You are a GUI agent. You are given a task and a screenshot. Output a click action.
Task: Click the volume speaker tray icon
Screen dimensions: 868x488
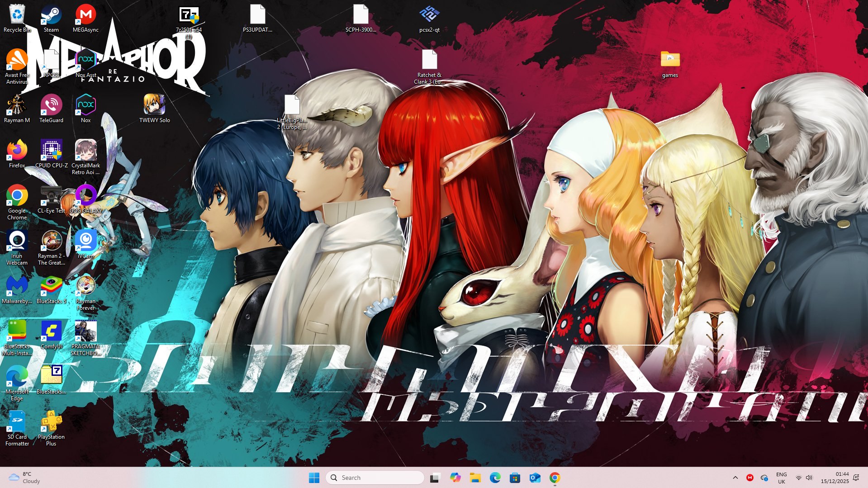click(x=809, y=478)
